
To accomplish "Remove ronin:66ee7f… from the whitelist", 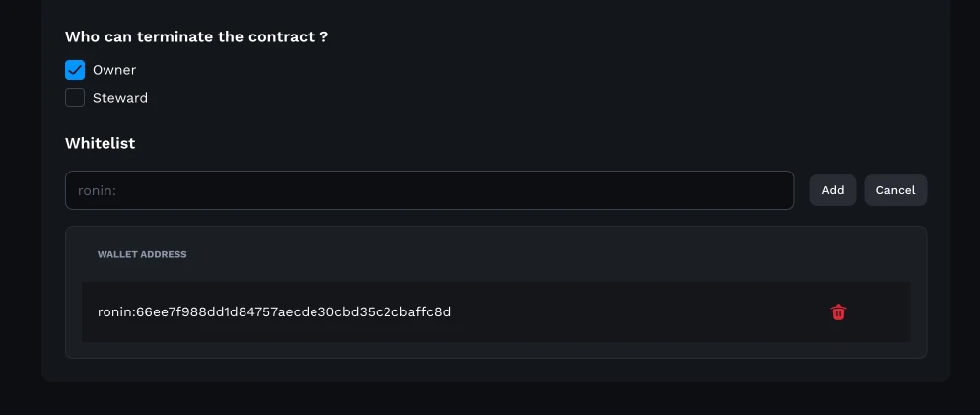I will [838, 311].
